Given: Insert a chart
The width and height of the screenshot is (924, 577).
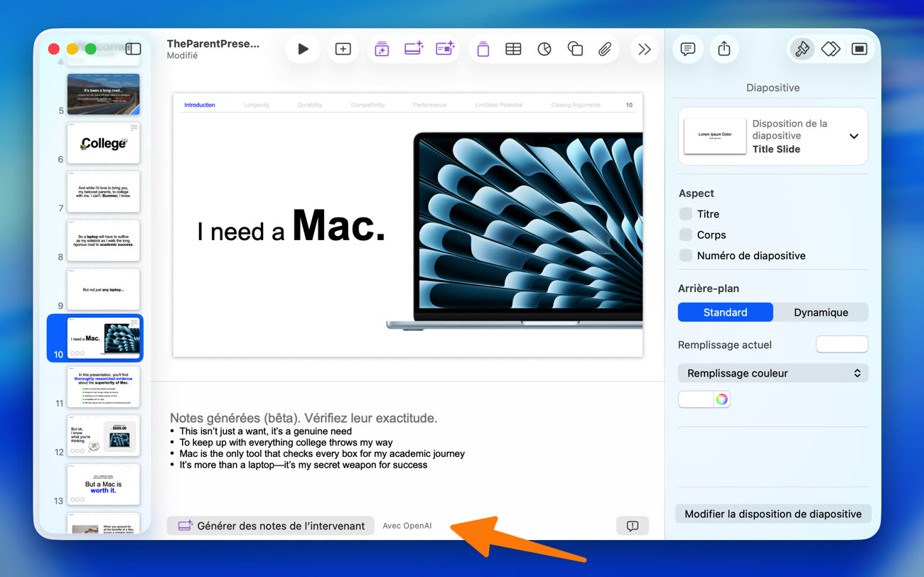Looking at the screenshot, I should click(544, 49).
